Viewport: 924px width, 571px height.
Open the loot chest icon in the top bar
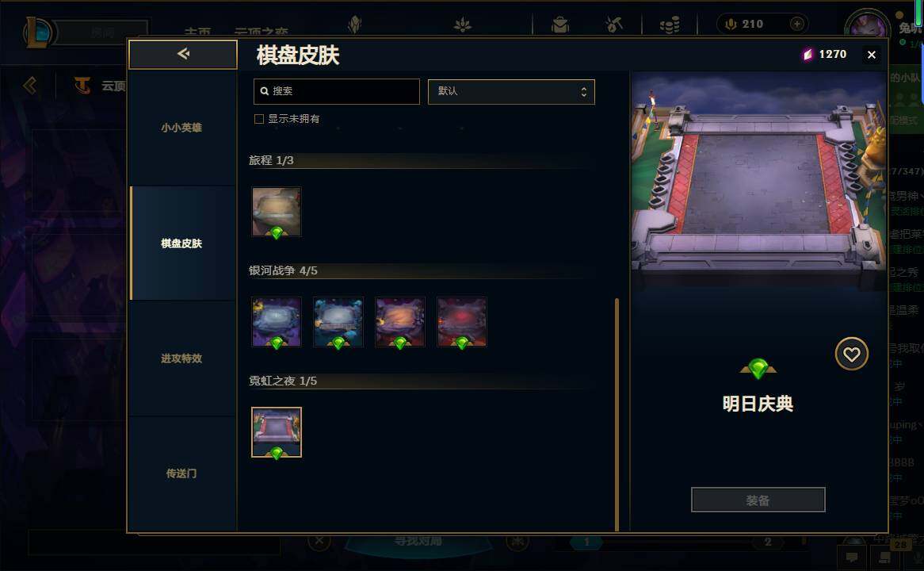[559, 25]
